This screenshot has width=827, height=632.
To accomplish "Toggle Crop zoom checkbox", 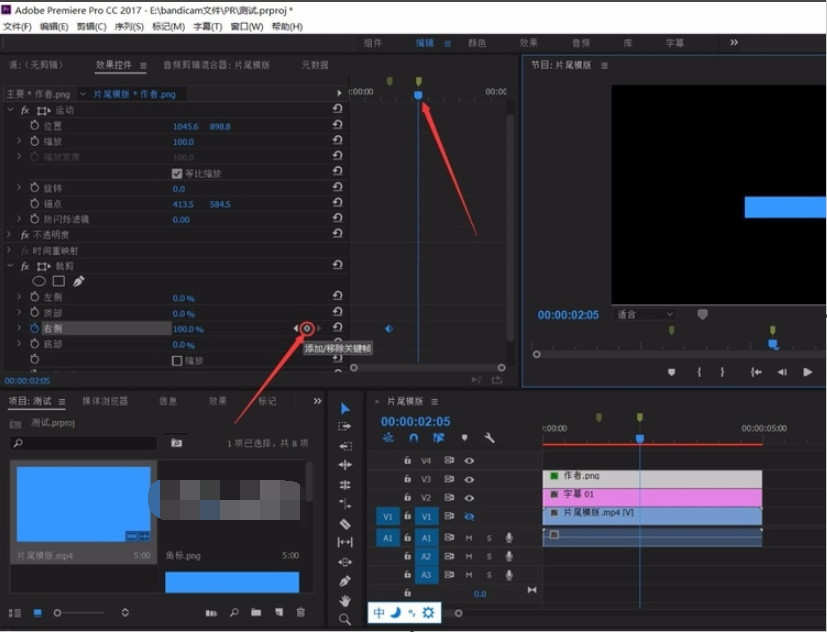I will coord(177,361).
